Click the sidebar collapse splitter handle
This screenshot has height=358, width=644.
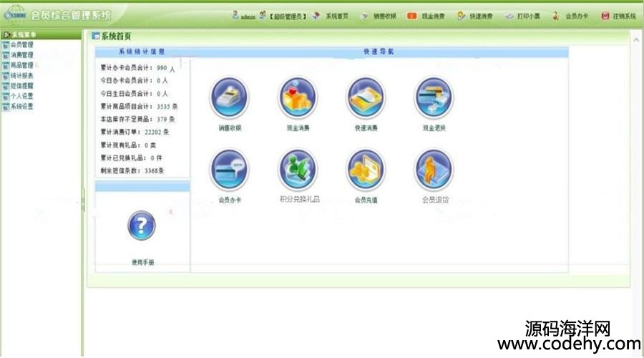(83, 200)
